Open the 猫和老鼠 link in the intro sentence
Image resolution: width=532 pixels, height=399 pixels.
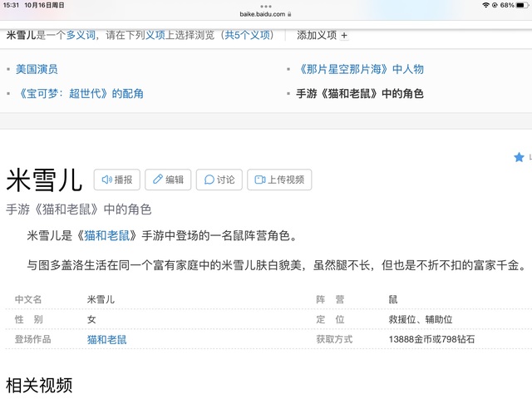point(107,235)
